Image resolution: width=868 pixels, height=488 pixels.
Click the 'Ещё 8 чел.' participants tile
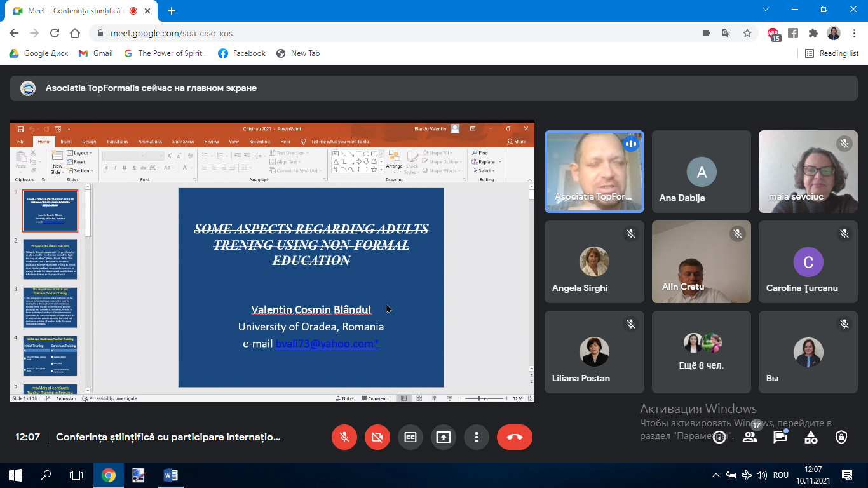click(702, 351)
